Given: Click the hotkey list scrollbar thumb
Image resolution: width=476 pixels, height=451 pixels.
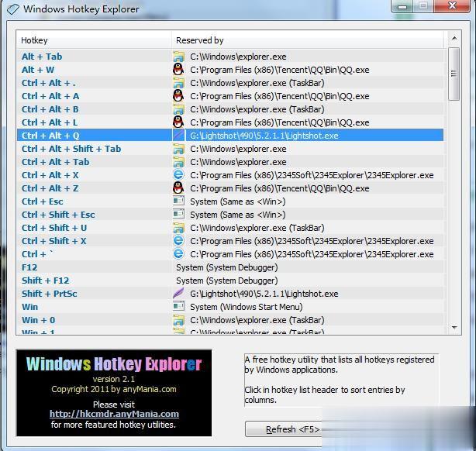Looking at the screenshot, I should [x=454, y=74].
